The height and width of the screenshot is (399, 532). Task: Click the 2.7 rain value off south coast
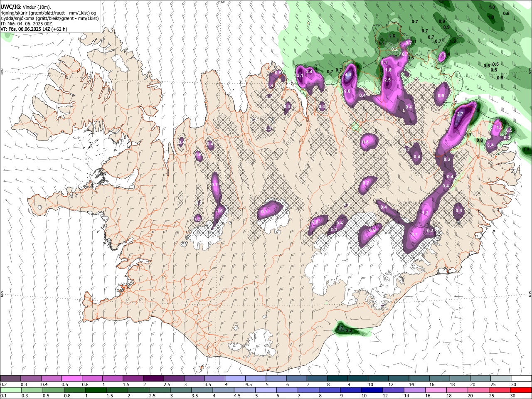(340, 328)
